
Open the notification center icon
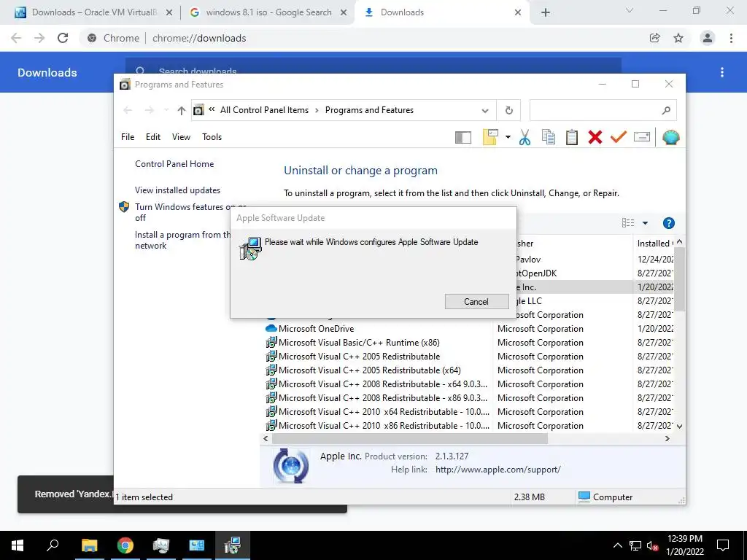click(x=723, y=545)
